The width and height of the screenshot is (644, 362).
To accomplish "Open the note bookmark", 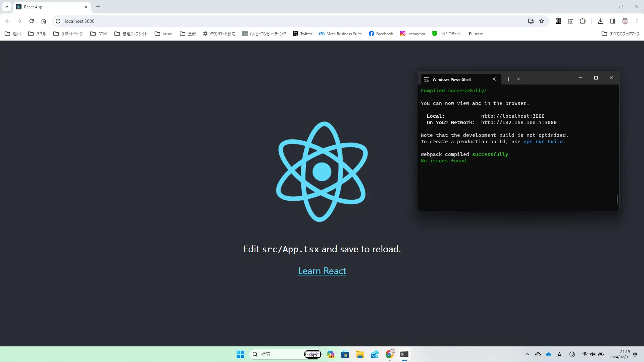I will tap(475, 34).
